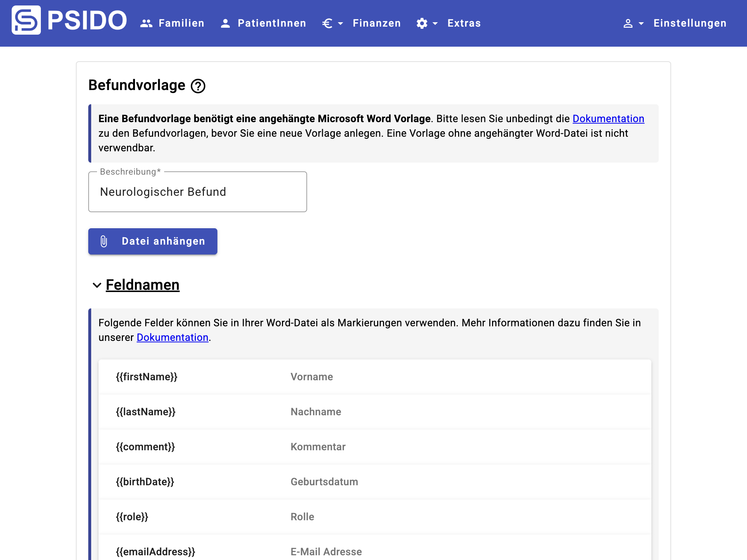Collapse the Feldnamen section chevron

[97, 285]
